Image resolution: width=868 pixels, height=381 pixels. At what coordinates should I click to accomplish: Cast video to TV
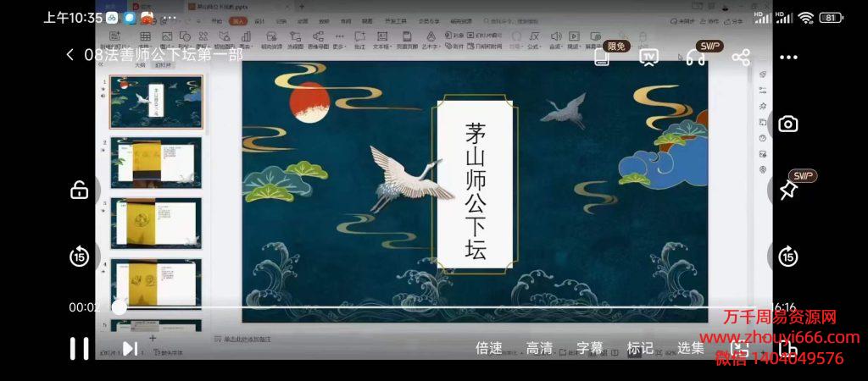coord(648,57)
